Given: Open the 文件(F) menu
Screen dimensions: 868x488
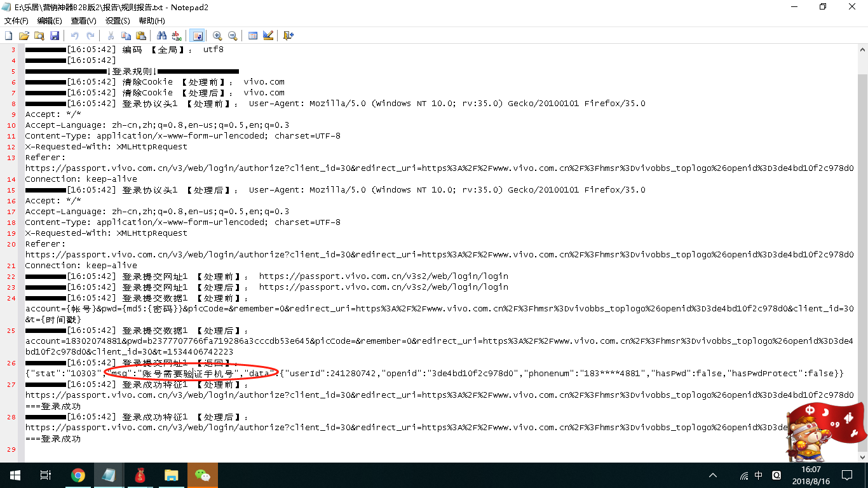Looking at the screenshot, I should pos(17,21).
